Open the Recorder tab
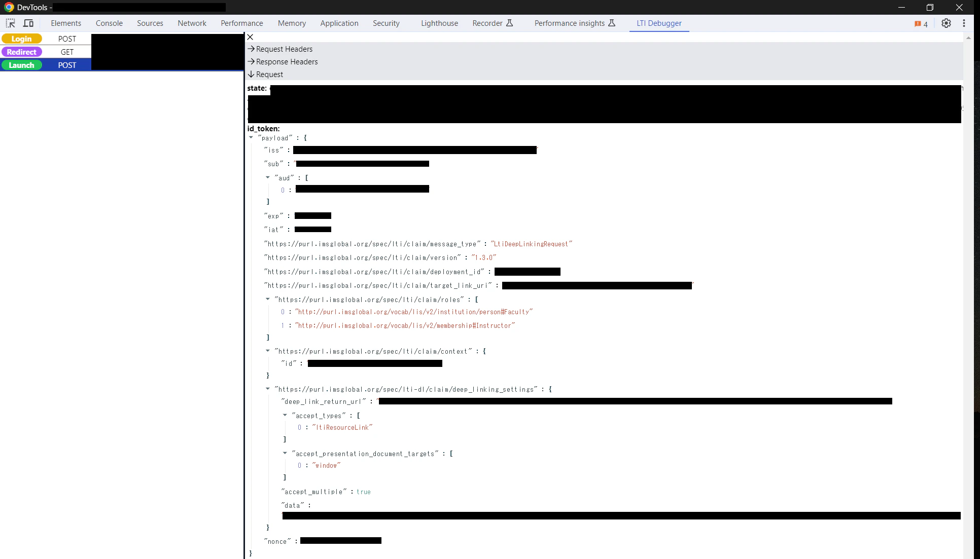Screen dimensions: 980x559 coord(493,23)
